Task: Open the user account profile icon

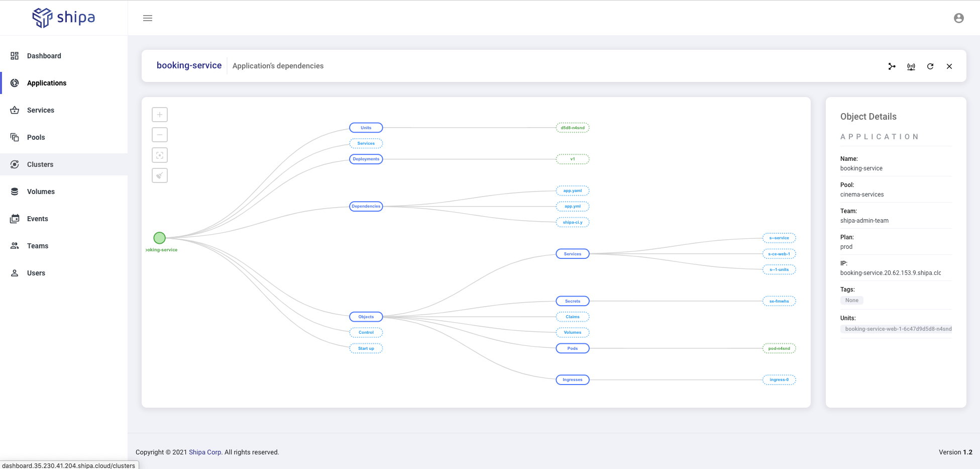Action: [958, 18]
